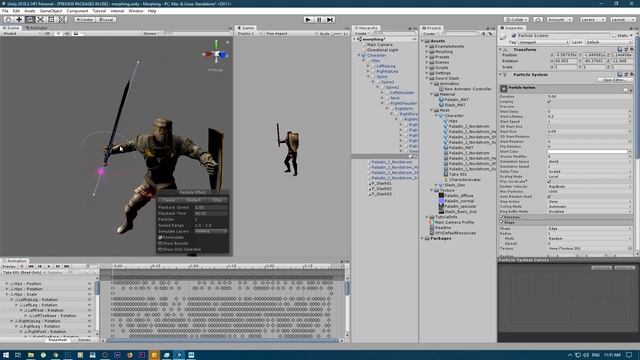The width and height of the screenshot is (640, 360).
Task: Go to previous keyframe in Animation
Action: [x=40, y=266]
